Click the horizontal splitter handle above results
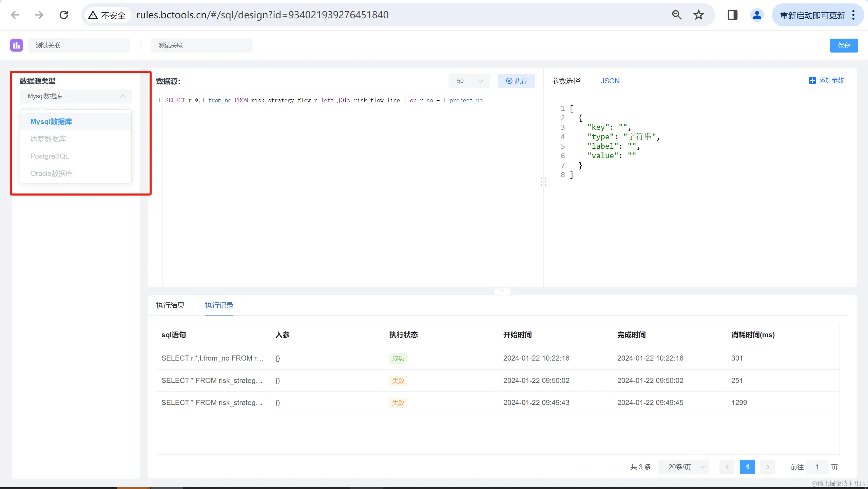This screenshot has width=868, height=489. pyautogui.click(x=502, y=291)
